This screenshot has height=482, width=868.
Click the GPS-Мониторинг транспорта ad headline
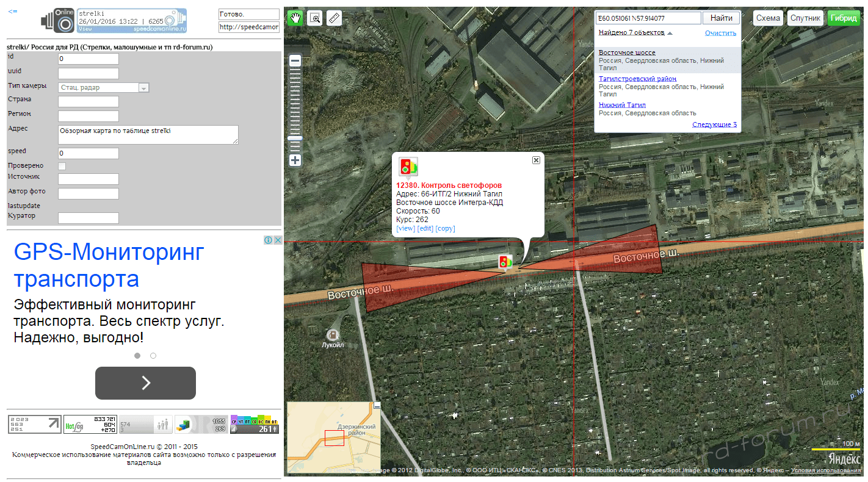click(109, 265)
